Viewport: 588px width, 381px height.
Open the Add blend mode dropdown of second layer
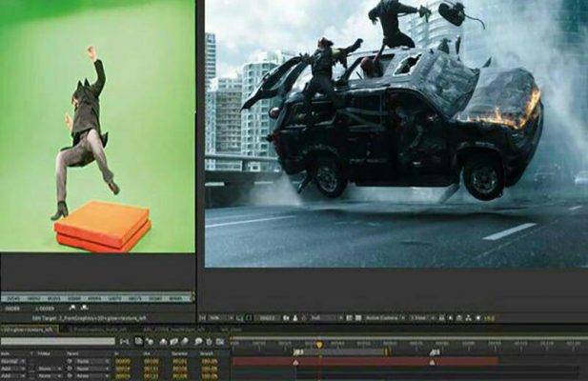(13, 369)
